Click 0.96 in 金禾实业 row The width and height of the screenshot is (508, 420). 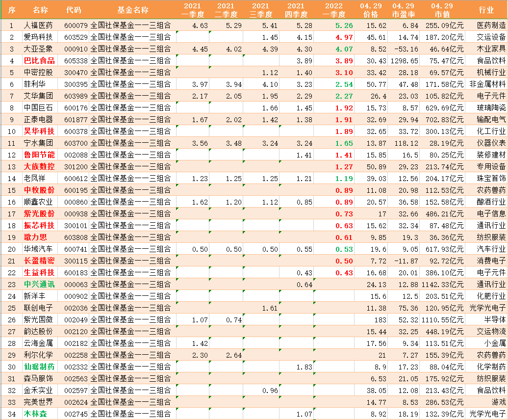pos(270,391)
